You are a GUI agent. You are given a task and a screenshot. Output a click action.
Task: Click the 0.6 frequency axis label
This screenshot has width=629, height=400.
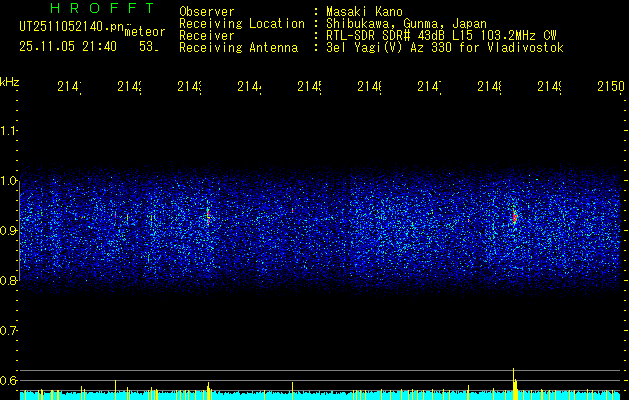tap(8, 380)
